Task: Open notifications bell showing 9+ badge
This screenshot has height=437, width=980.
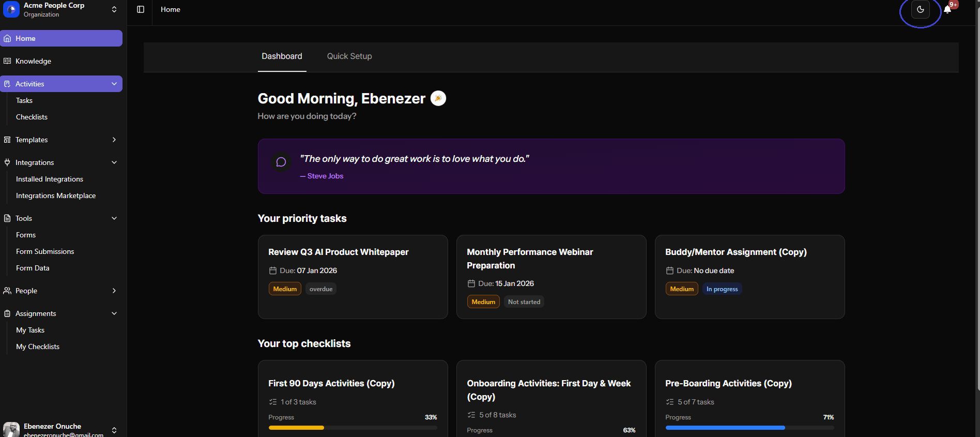Action: tap(947, 9)
